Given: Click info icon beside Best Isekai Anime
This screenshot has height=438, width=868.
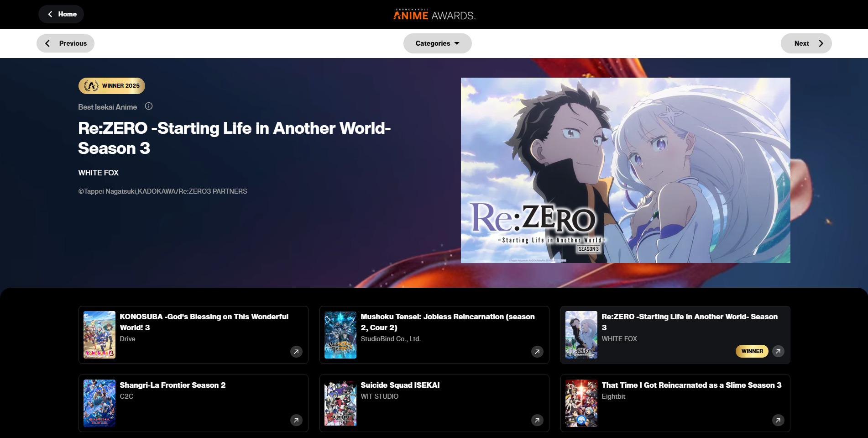Looking at the screenshot, I should (x=149, y=106).
